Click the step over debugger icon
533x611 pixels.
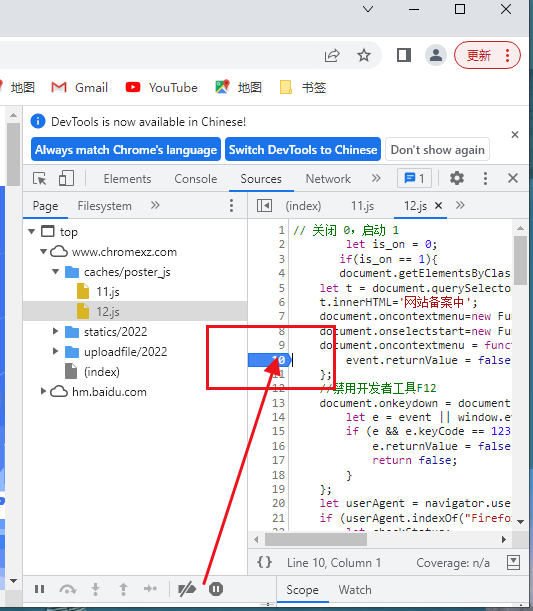click(x=67, y=589)
